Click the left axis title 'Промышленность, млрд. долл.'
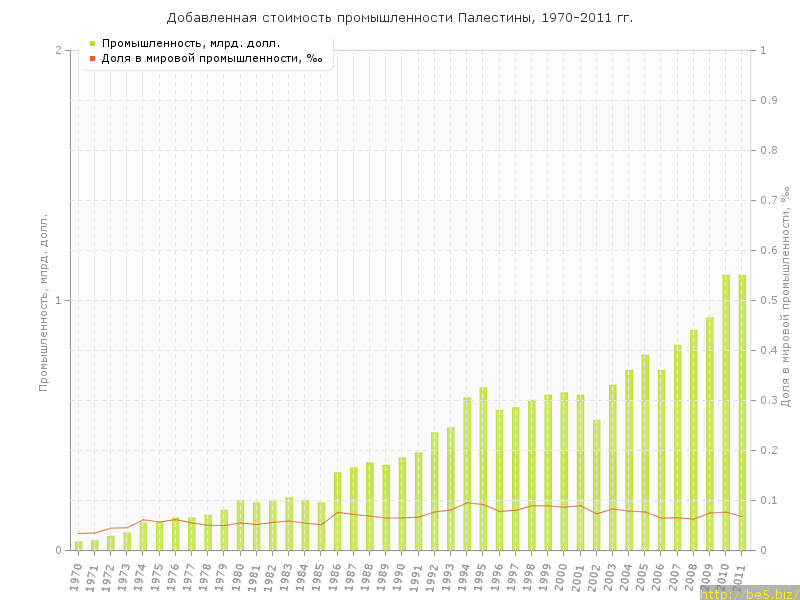The height and width of the screenshot is (600, 800). (43, 300)
